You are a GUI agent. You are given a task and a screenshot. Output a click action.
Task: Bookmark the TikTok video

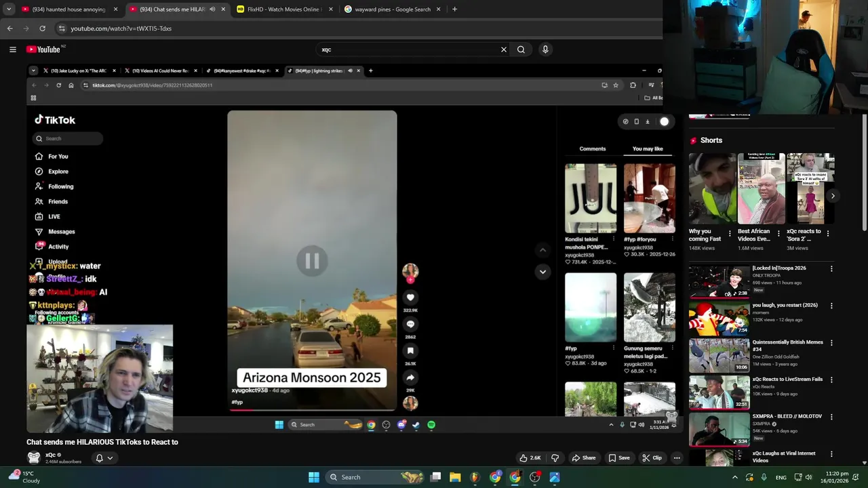410,350
